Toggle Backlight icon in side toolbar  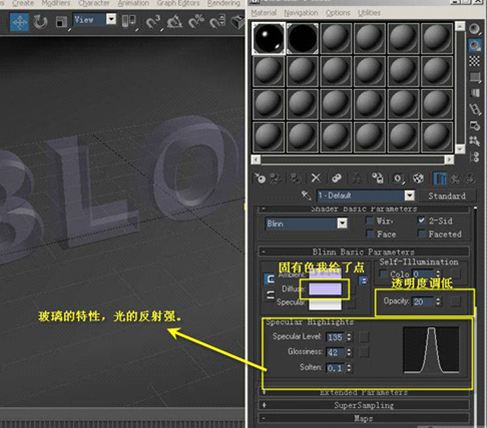click(x=475, y=45)
